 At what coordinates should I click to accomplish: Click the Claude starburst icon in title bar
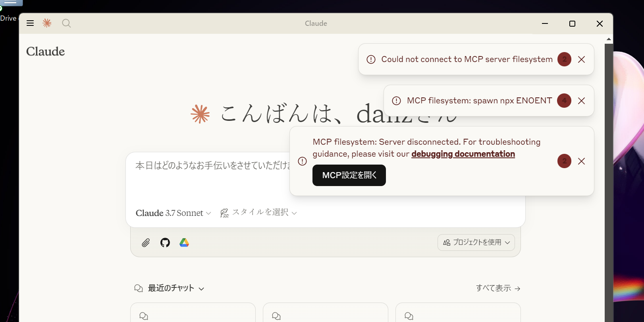click(x=47, y=23)
